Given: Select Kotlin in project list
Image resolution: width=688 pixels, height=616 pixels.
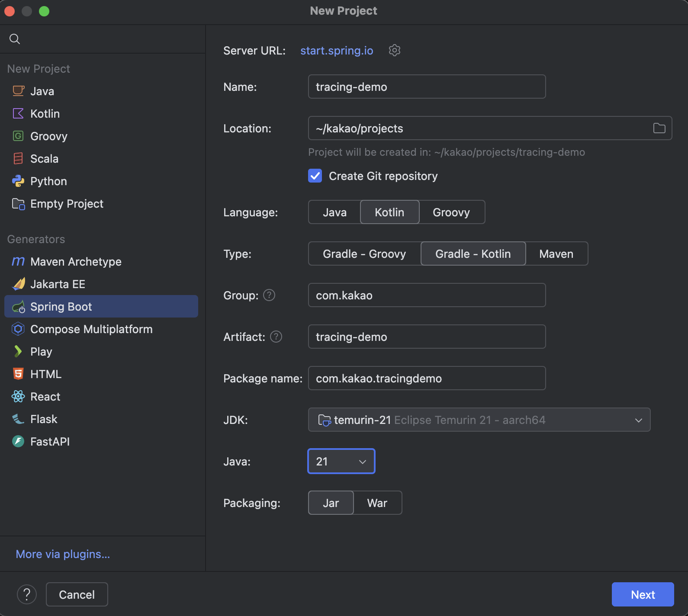Looking at the screenshot, I should tap(101, 113).
